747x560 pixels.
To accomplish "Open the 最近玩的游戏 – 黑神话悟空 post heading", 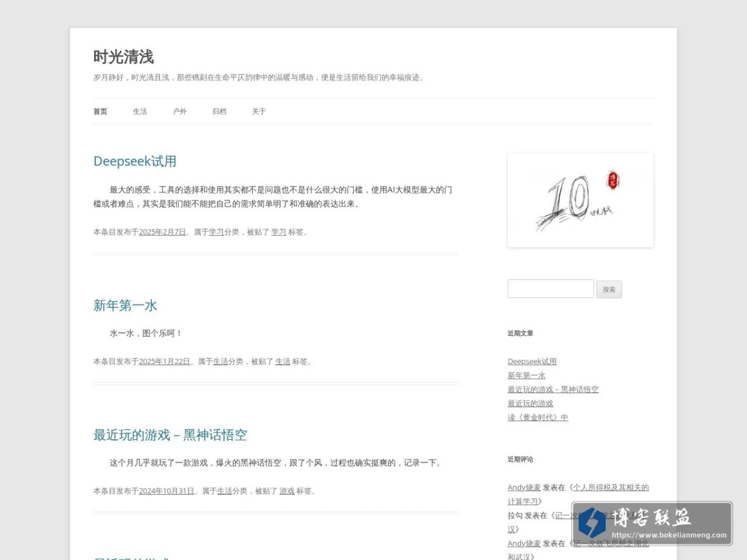I will click(170, 435).
